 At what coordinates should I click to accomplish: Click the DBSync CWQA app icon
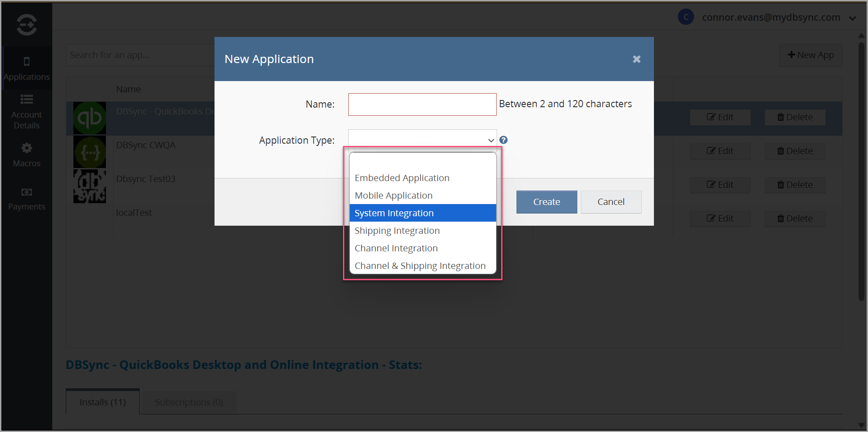(90, 152)
